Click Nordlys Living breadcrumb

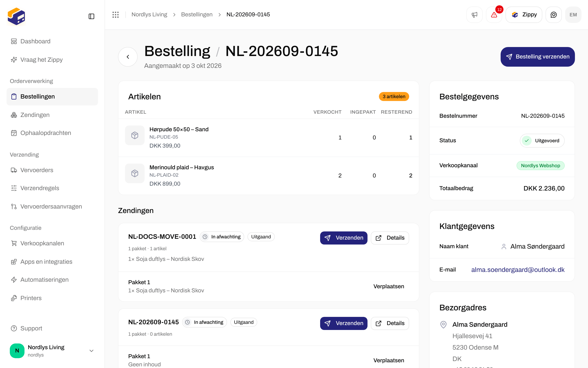tap(149, 15)
